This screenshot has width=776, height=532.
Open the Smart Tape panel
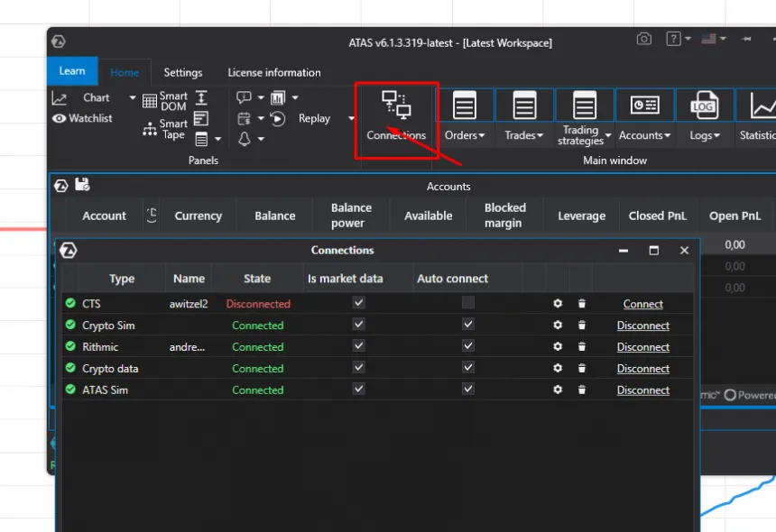coord(150,129)
